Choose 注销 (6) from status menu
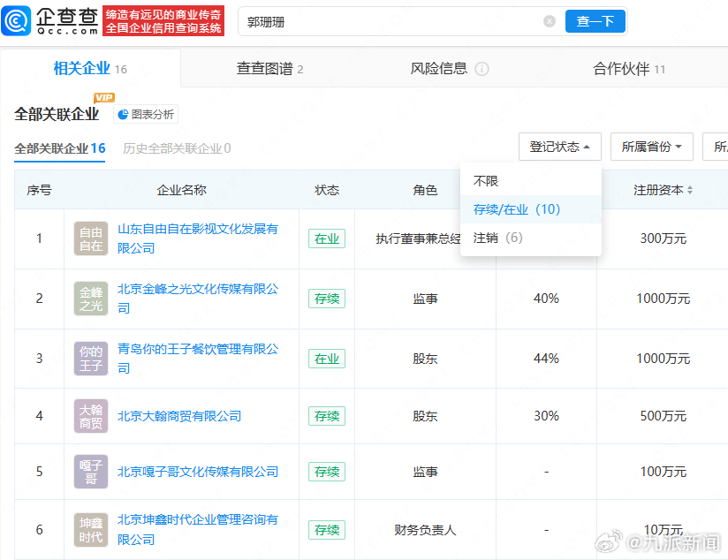This screenshot has width=728, height=560. (x=498, y=238)
